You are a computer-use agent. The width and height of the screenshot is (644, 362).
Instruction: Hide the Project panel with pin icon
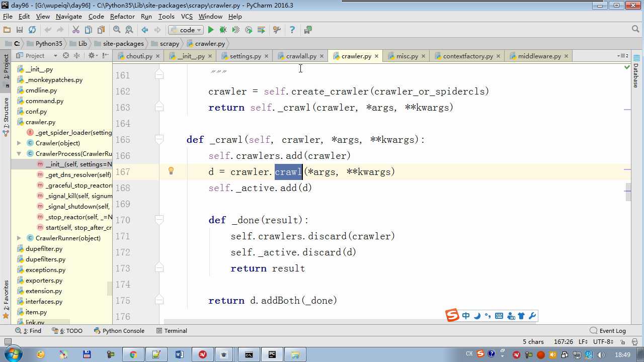tap(105, 56)
